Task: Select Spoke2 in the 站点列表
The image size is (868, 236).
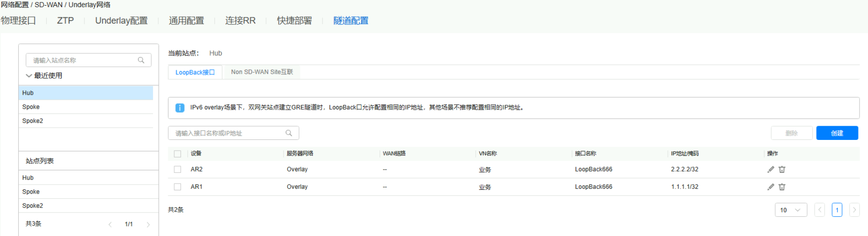Action: coord(32,206)
